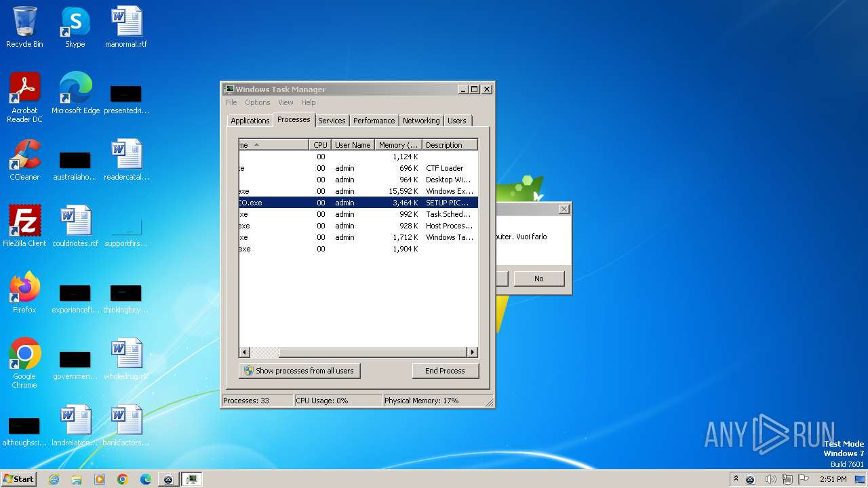
Task: Click horizontal scrollbar right arrow
Action: [472, 352]
